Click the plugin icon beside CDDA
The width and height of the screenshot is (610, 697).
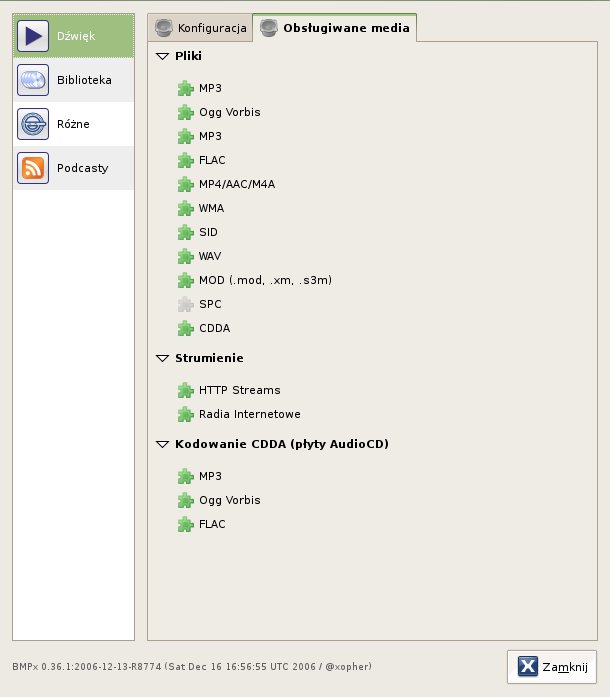tap(185, 328)
